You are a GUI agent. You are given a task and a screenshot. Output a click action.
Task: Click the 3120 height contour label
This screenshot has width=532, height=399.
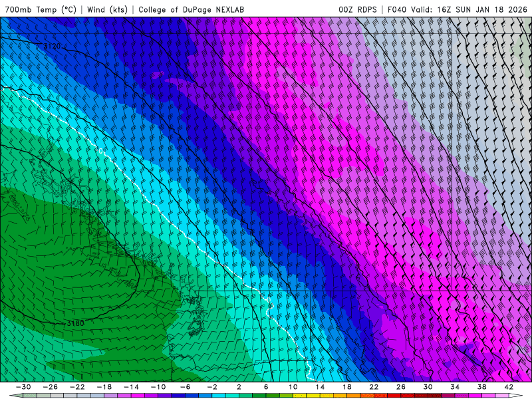(x=52, y=46)
